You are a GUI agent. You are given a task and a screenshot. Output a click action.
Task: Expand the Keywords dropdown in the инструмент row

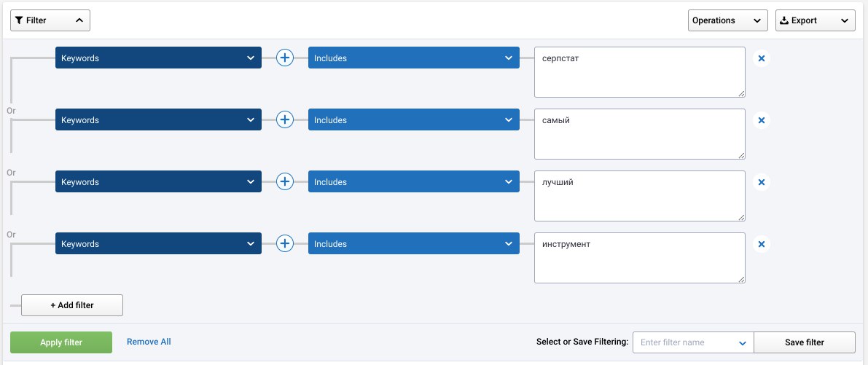158,243
